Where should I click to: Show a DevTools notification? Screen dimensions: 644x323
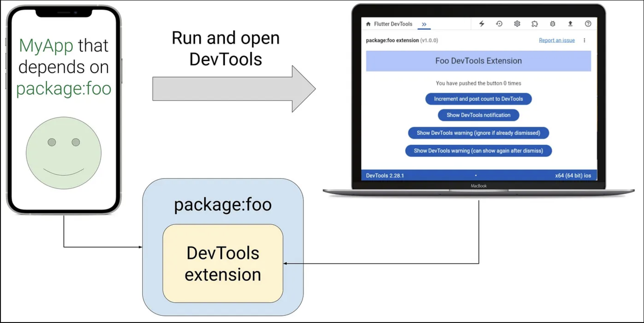[x=478, y=115]
